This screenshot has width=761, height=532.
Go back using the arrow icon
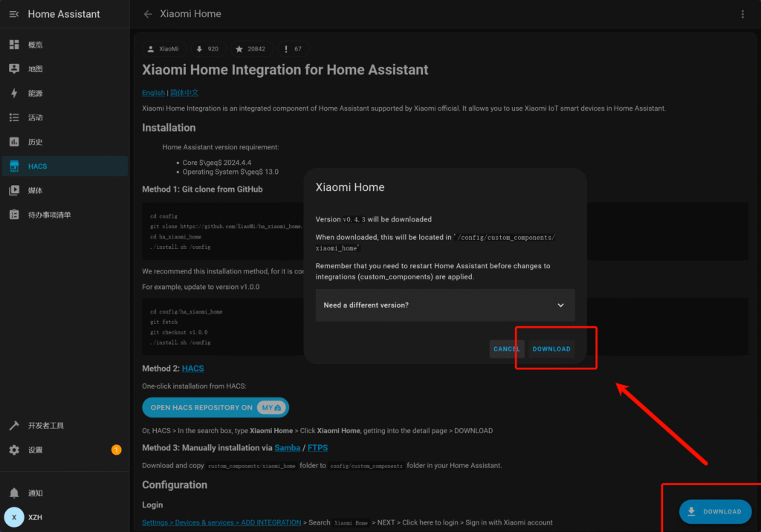148,14
